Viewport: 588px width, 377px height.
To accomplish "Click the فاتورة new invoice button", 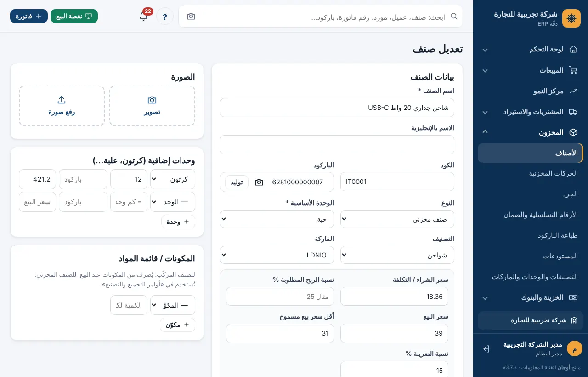I will (x=29, y=16).
